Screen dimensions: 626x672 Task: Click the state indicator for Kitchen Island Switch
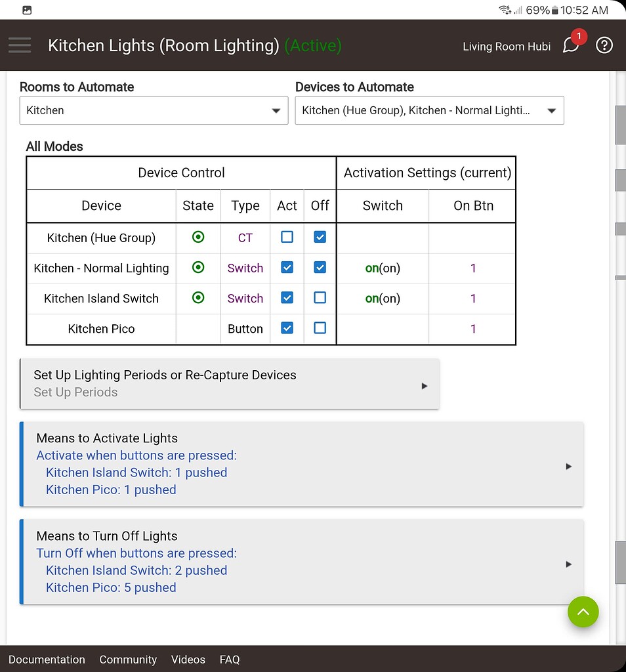(x=198, y=298)
